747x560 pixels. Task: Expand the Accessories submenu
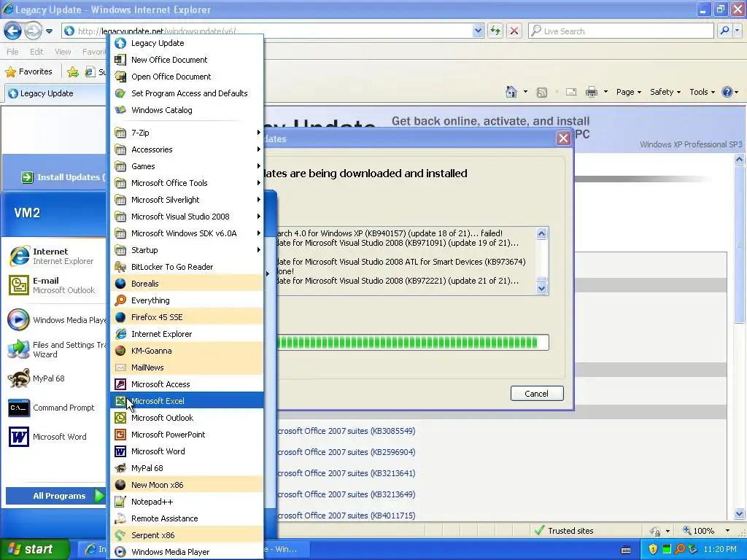[x=187, y=149]
